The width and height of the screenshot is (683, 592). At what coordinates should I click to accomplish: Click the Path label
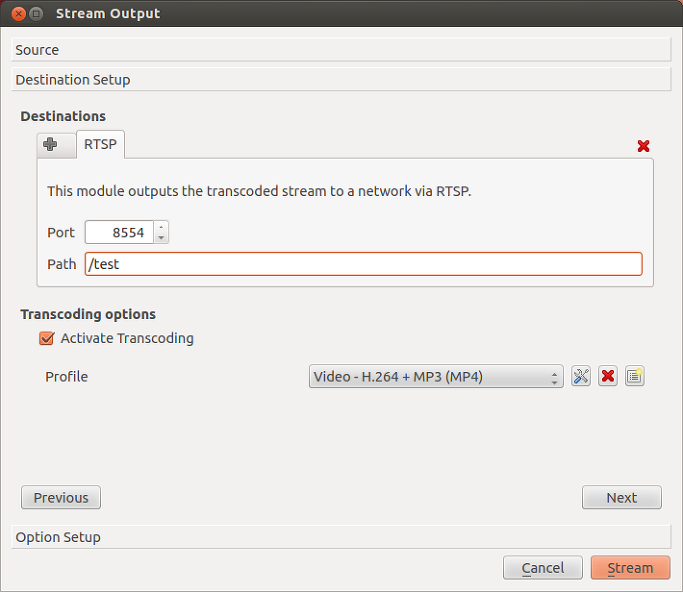(61, 264)
